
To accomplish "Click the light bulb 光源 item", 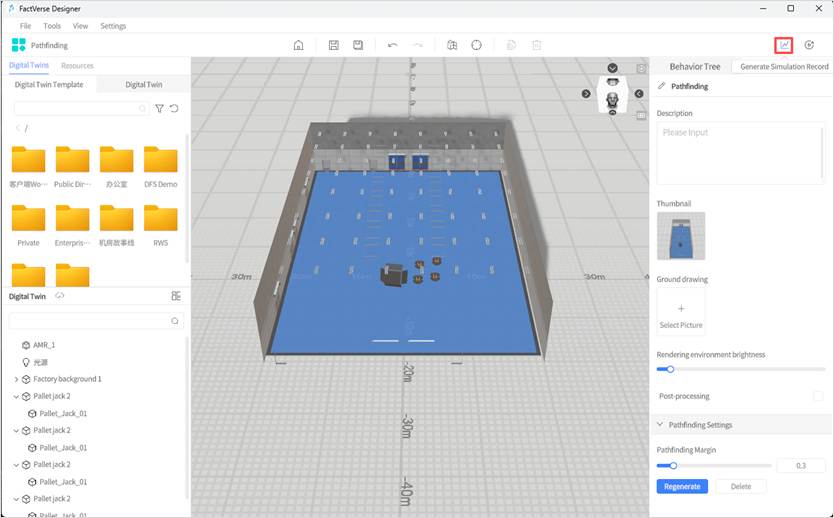I will click(40, 362).
